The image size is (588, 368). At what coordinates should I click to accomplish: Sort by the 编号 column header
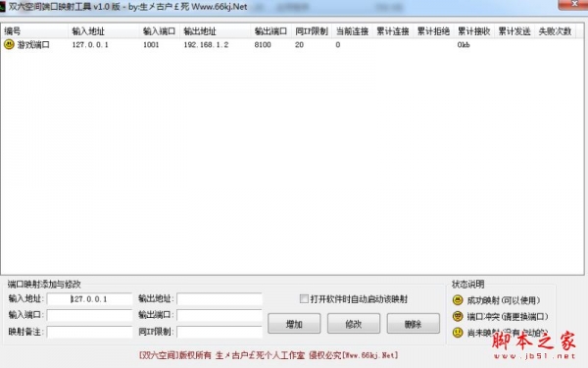pos(34,31)
